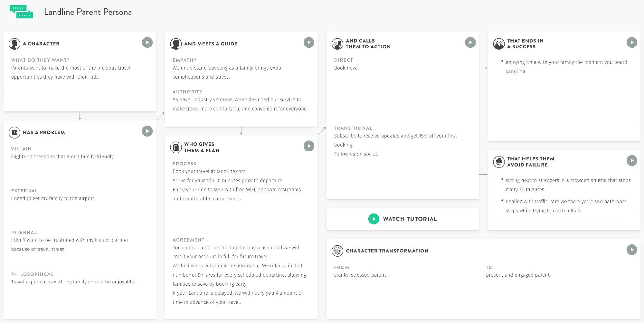Click the StoryBrand logo in the header
Image resolution: width=644 pixels, height=323 pixels.
click(21, 12)
